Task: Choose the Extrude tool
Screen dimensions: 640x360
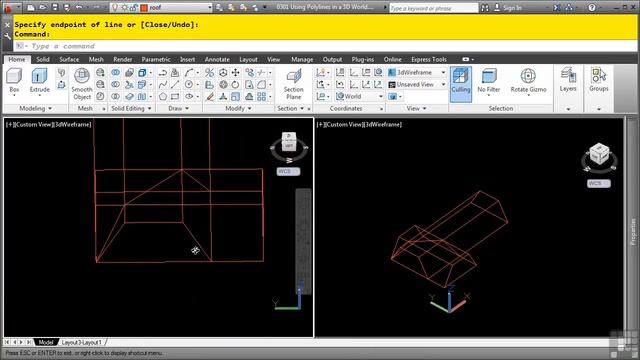Action: point(40,81)
